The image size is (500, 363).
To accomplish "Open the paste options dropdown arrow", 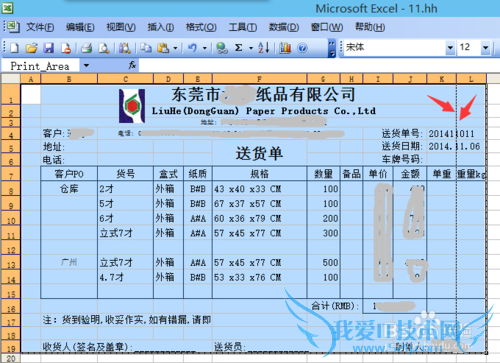I will [175, 48].
